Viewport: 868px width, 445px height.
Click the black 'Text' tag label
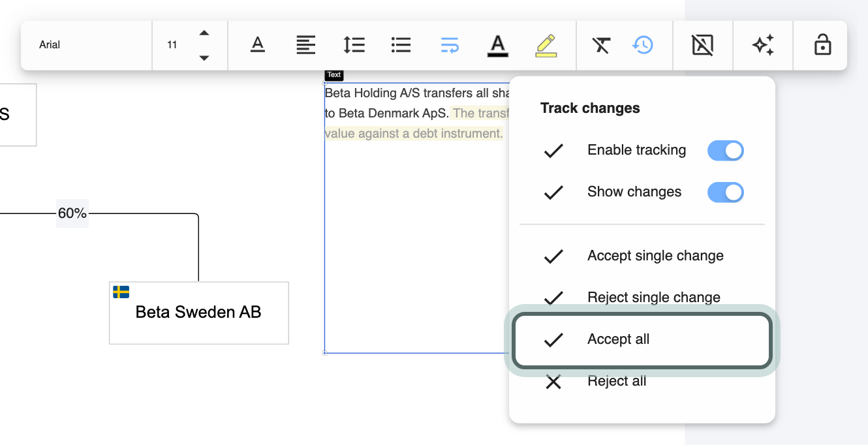click(x=334, y=75)
